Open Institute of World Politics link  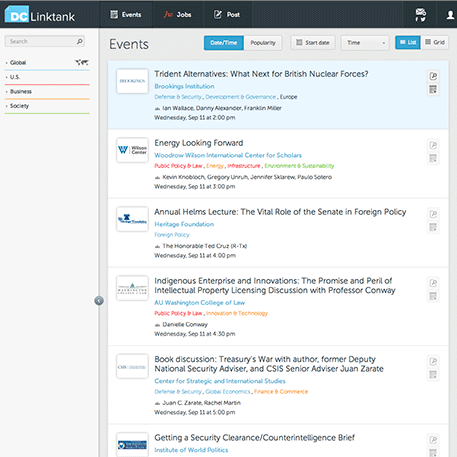click(x=191, y=450)
